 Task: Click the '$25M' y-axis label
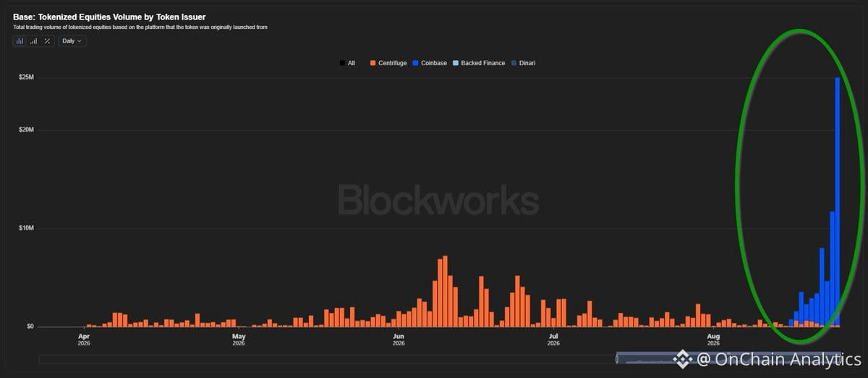[27, 77]
